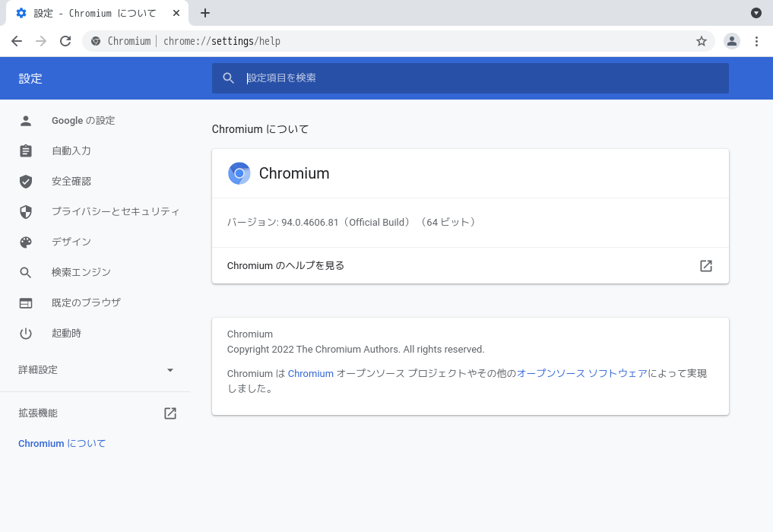Click the shield check icon for 安全確認

pos(26,182)
